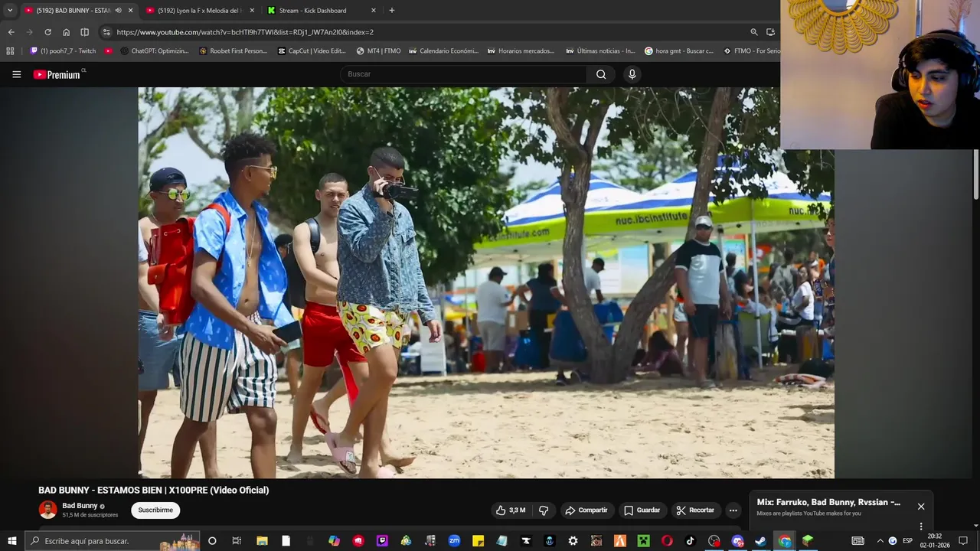Toggle the split view sidebar icon

[85, 32]
